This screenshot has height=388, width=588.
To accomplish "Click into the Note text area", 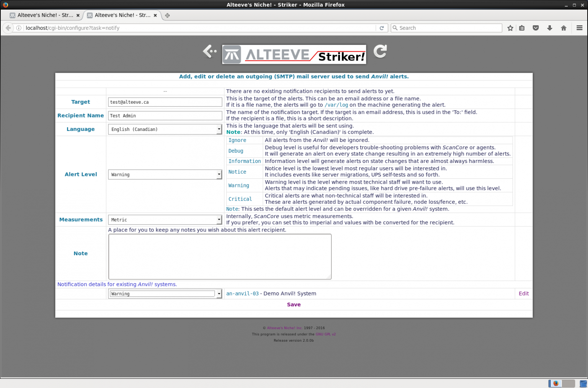I will (x=220, y=256).
